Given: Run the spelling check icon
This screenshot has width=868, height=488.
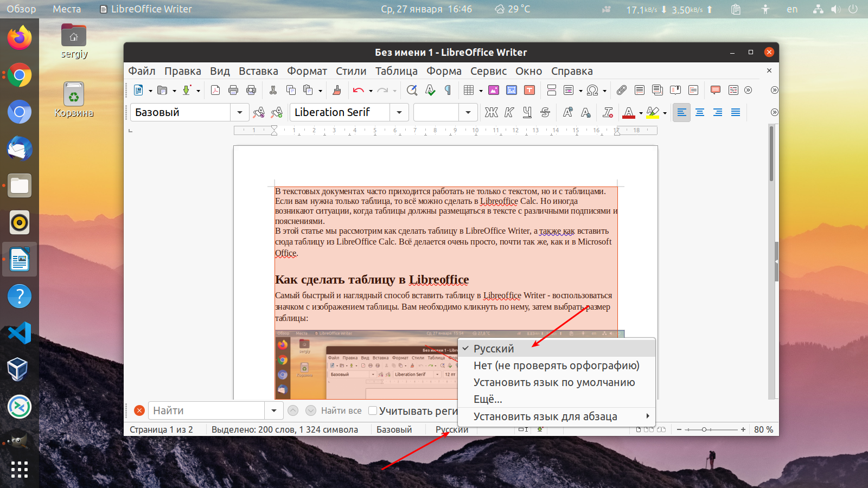Looking at the screenshot, I should pyautogui.click(x=430, y=91).
